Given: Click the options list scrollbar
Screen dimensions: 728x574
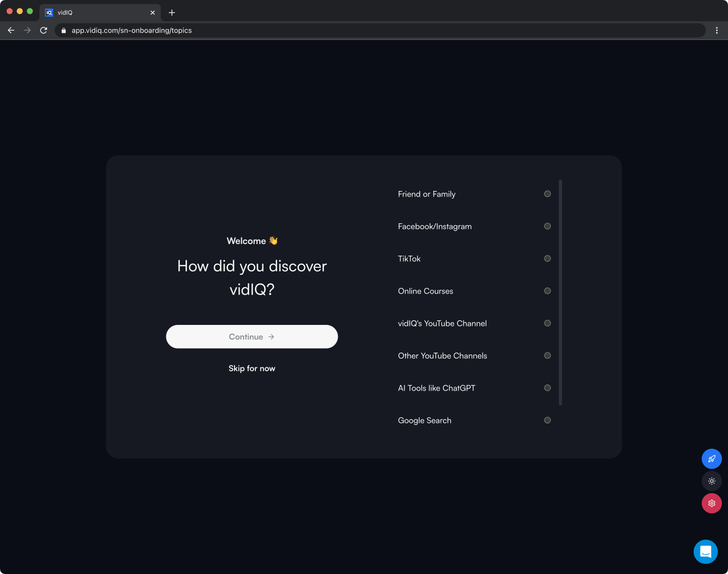Looking at the screenshot, I should 560,292.
